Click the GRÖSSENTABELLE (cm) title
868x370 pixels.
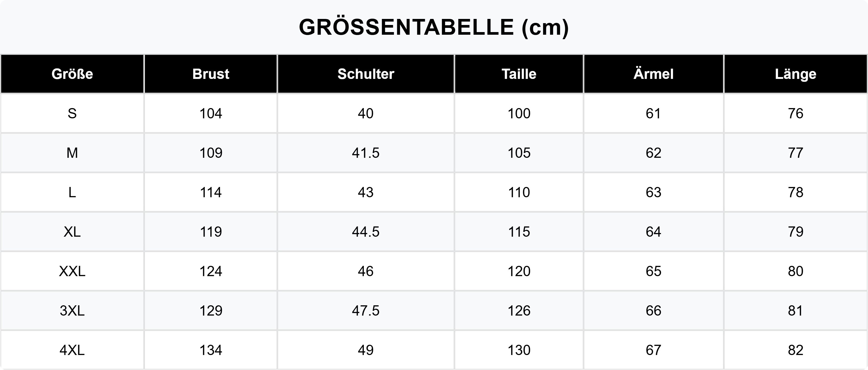pyautogui.click(x=434, y=27)
